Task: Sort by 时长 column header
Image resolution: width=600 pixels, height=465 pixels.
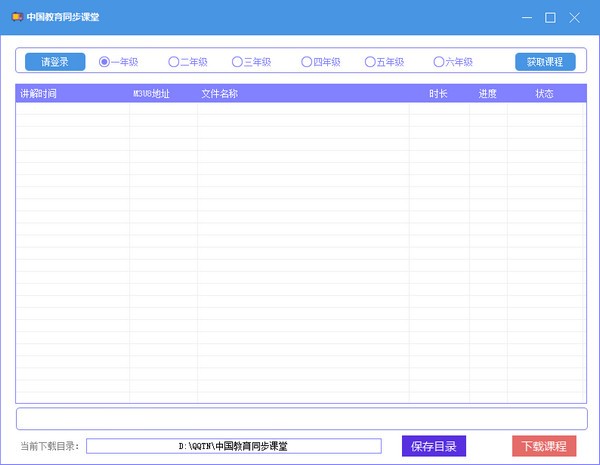Action: click(x=438, y=94)
